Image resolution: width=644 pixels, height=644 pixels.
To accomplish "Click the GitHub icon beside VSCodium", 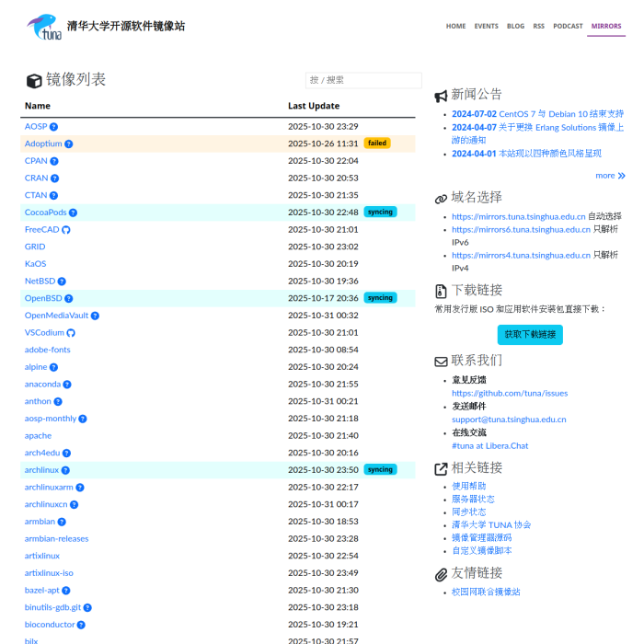I will [71, 333].
